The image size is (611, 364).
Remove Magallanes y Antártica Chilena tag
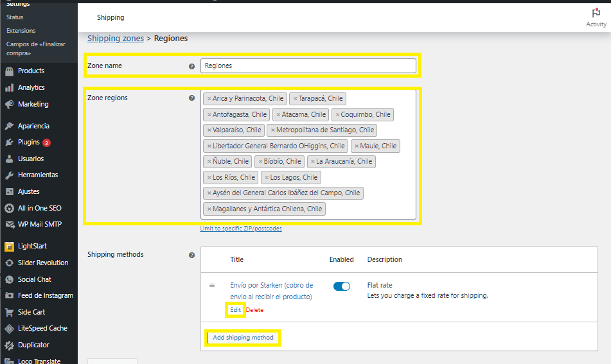coord(209,209)
